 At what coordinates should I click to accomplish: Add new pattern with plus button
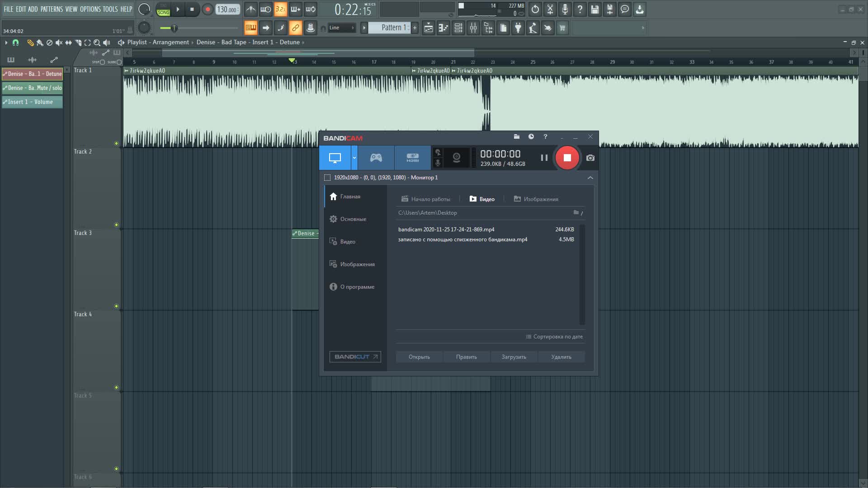click(x=415, y=28)
